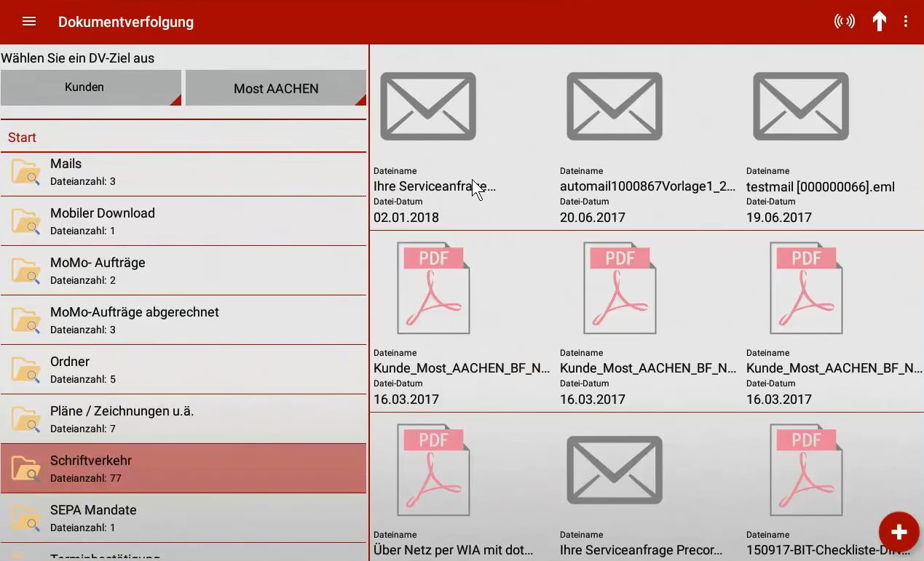This screenshot has width=924, height=561.
Task: Open mail icon for testmail [000000066].eml
Action: (801, 106)
